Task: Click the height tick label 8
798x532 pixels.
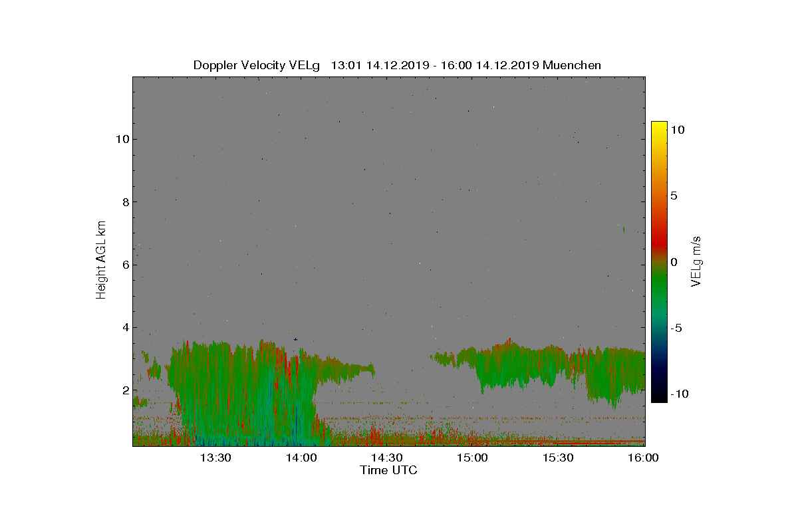Action: point(124,202)
